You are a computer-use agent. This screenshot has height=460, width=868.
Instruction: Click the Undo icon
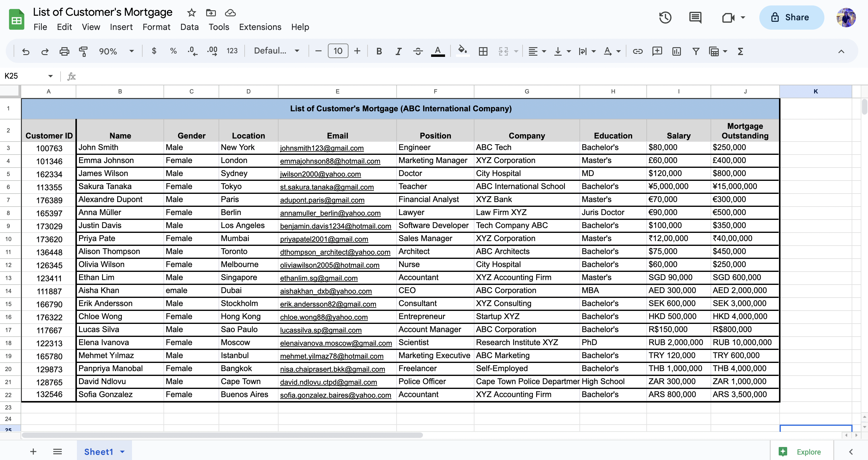tap(26, 51)
